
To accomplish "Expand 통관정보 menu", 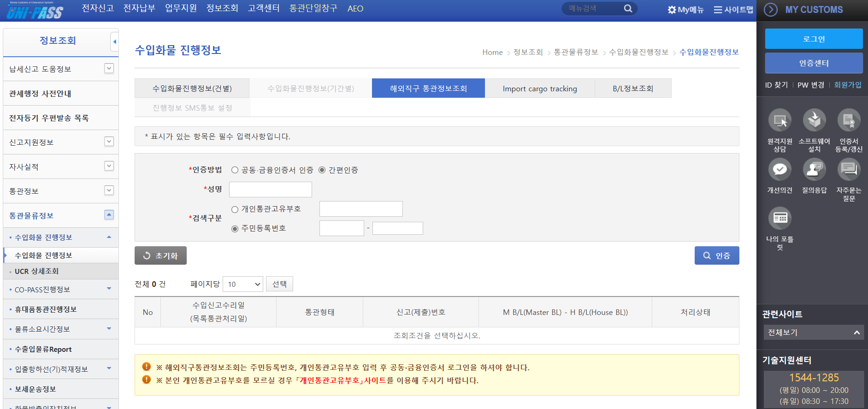I will click(109, 190).
